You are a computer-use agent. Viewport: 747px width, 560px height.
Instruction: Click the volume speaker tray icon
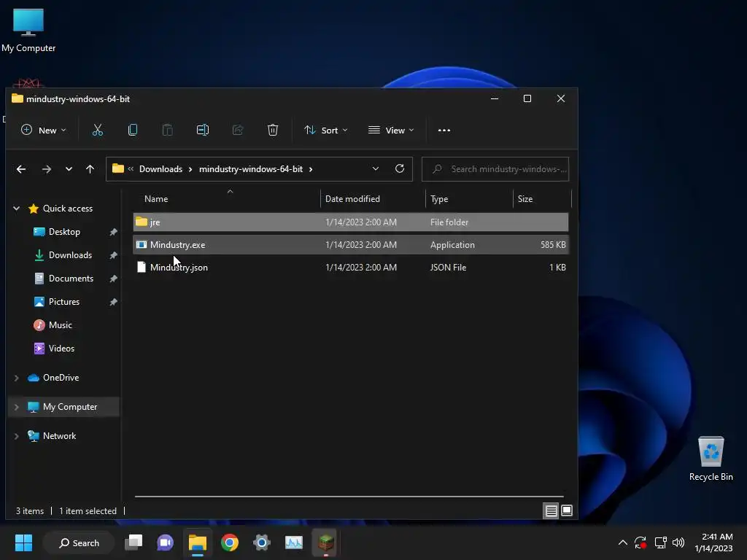pyautogui.click(x=678, y=542)
